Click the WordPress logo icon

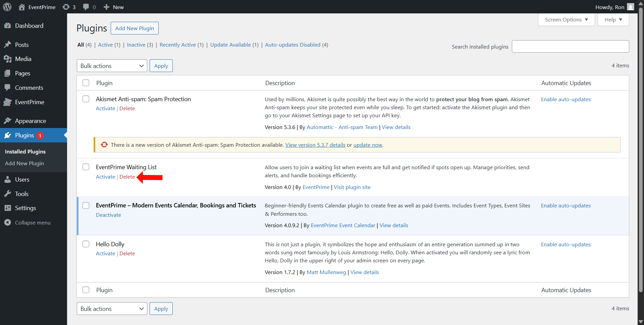(7, 7)
